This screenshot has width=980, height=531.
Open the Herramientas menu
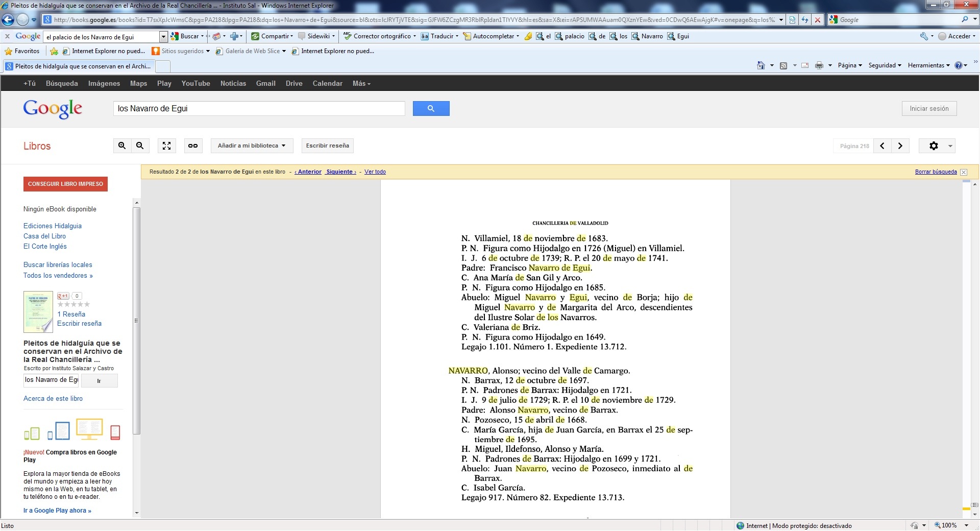click(928, 65)
